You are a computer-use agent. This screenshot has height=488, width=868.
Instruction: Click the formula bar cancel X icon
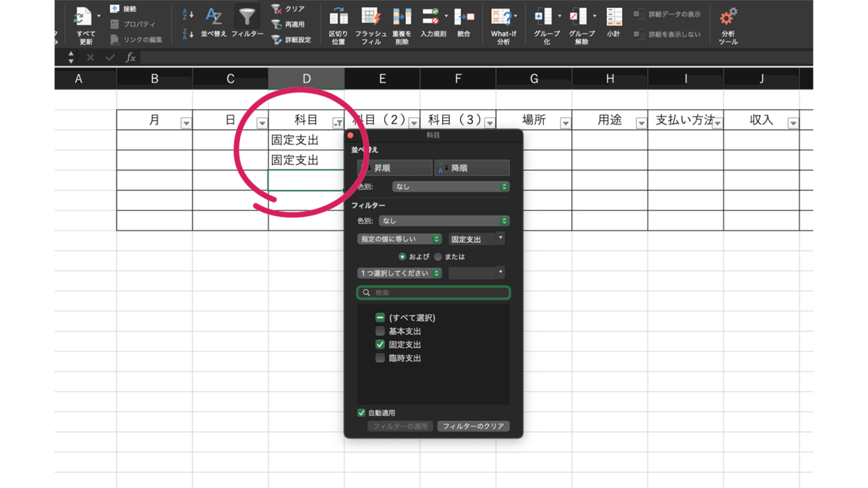[x=90, y=57]
